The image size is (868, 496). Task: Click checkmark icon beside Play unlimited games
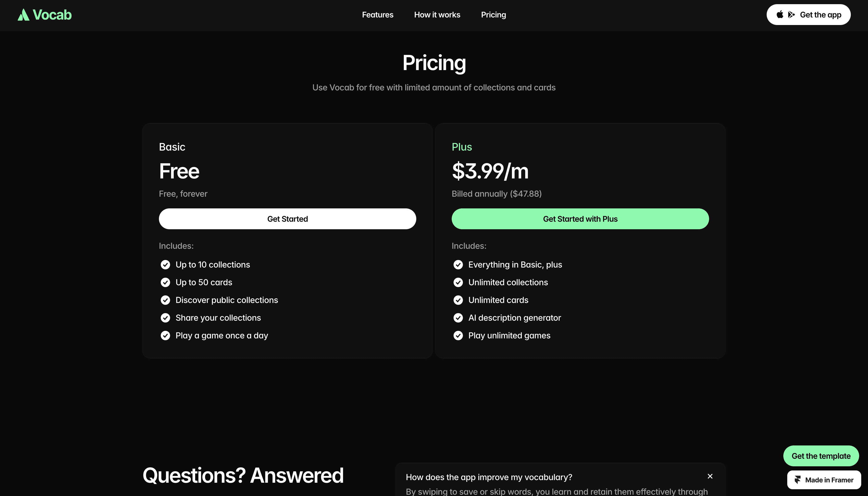pyautogui.click(x=458, y=336)
